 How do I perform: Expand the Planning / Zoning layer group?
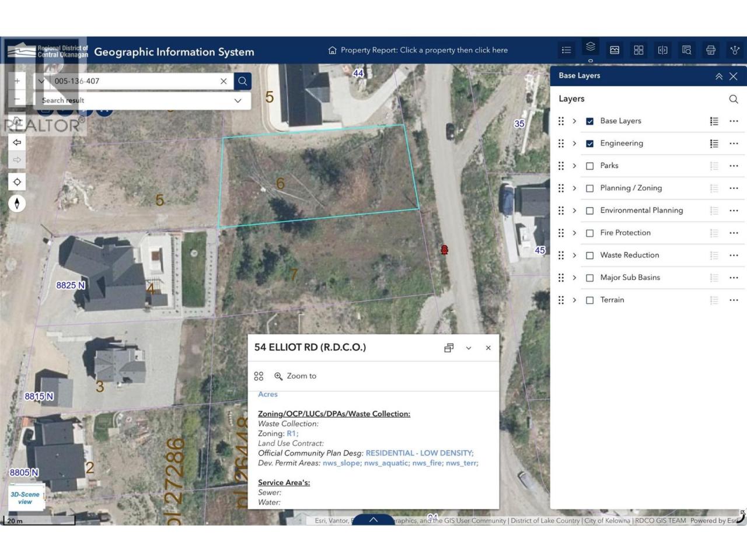coord(574,188)
